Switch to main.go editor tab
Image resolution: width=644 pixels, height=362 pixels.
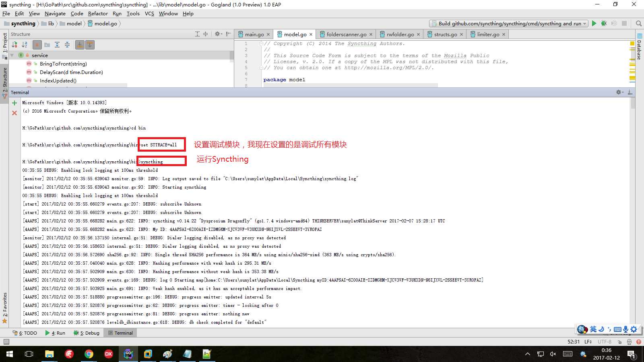254,34
